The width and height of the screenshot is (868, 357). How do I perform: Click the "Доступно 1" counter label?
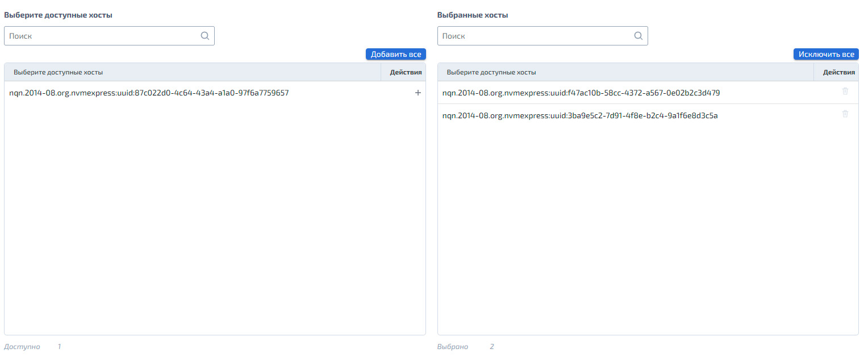coord(32,346)
